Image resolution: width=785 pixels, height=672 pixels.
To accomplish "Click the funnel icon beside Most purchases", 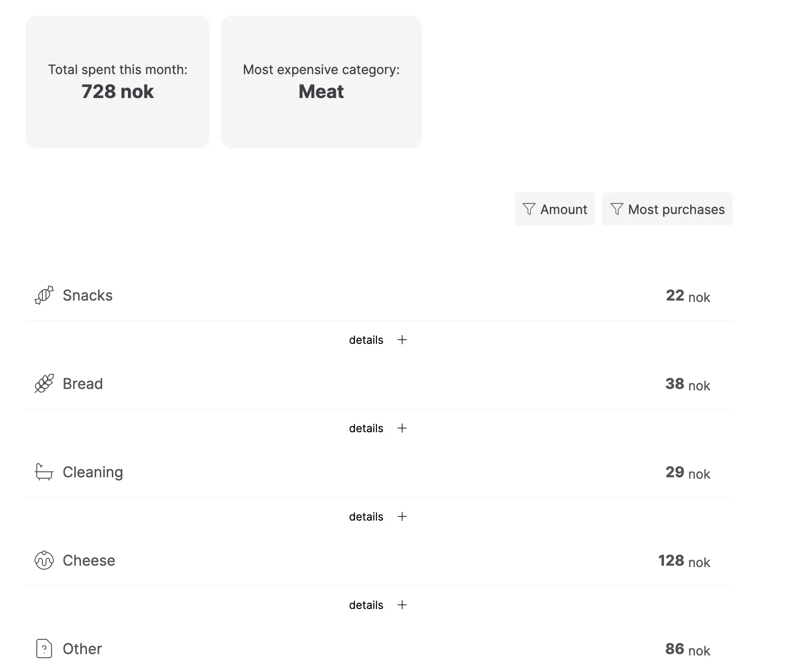I will pyautogui.click(x=617, y=209).
